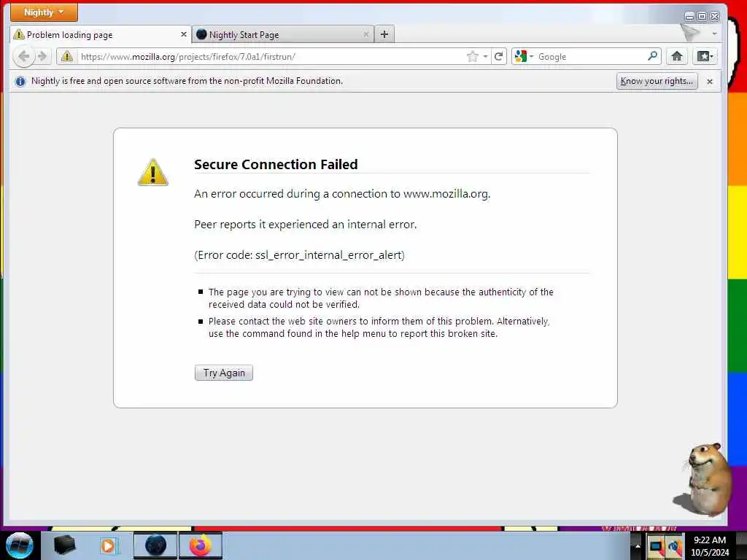Image resolution: width=747 pixels, height=560 pixels.
Task: Close the Nightly Start Page tab
Action: [366, 34]
